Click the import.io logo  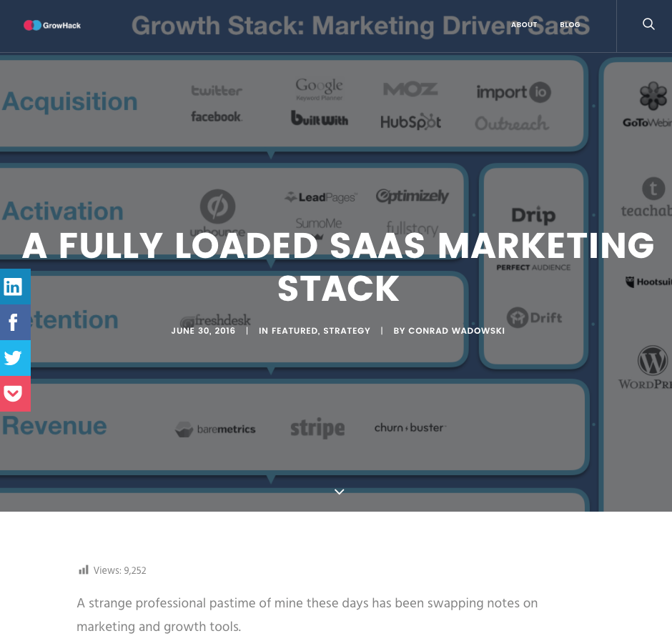[513, 92]
